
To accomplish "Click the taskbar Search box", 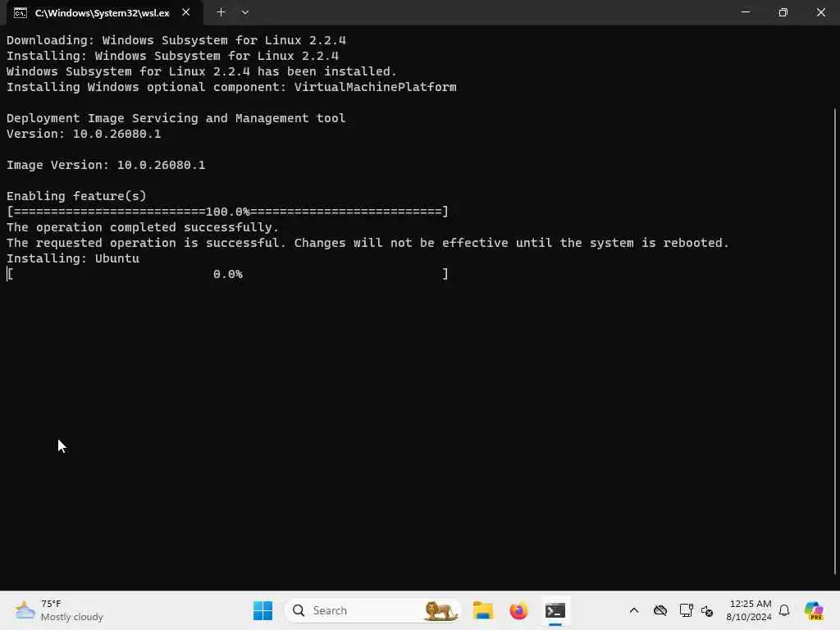I will (x=373, y=610).
